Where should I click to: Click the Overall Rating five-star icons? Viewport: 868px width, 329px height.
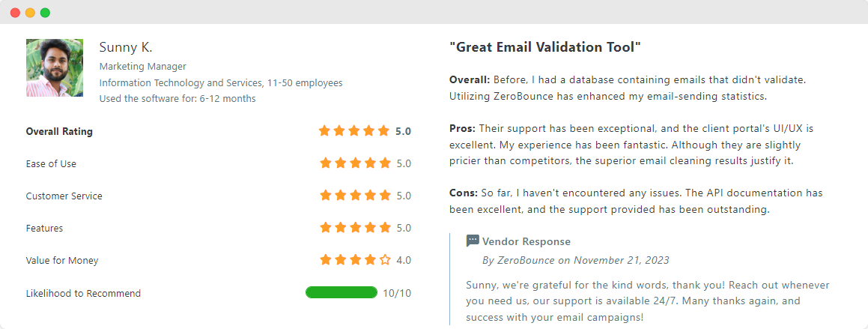point(354,131)
